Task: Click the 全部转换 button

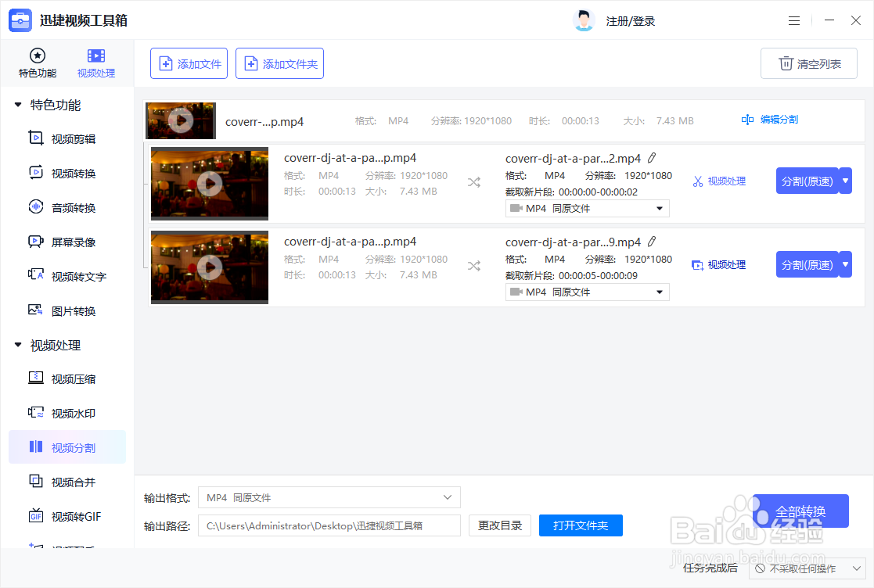Action: (x=800, y=511)
